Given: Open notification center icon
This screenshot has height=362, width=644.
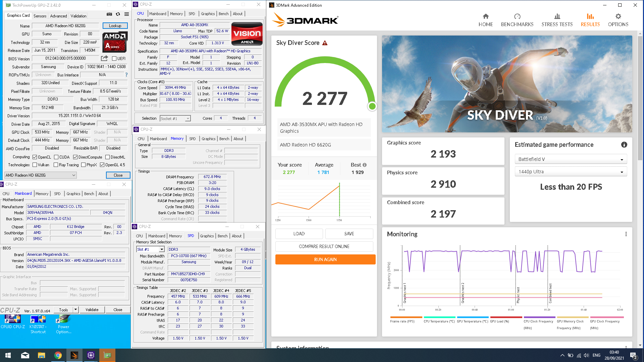Looking at the screenshot, I should [633, 355].
